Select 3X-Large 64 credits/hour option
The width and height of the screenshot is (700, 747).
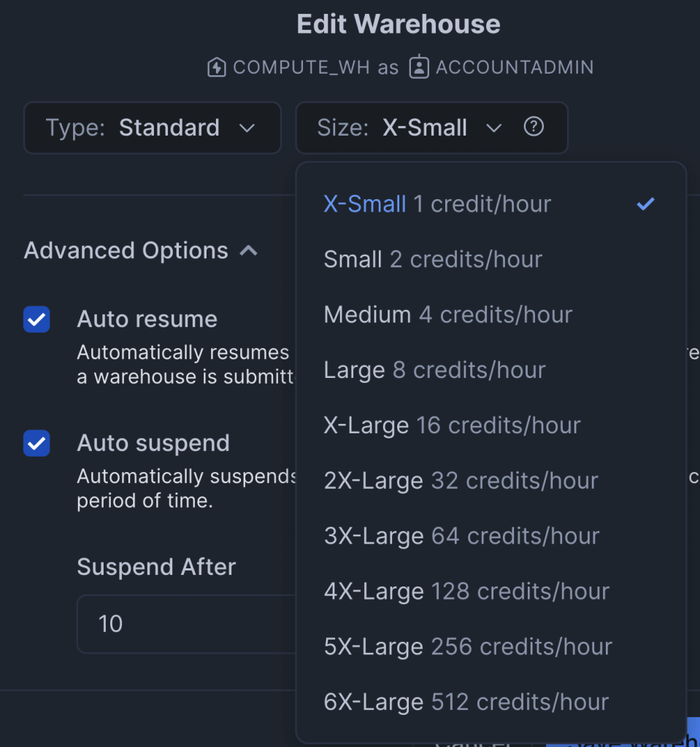click(461, 536)
